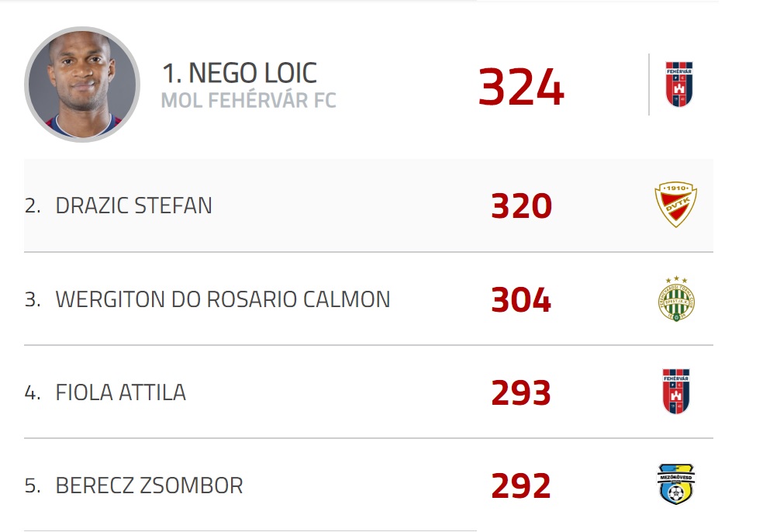Open Nego Loic's round portrait photo
The height and width of the screenshot is (532, 763).
tap(82, 85)
